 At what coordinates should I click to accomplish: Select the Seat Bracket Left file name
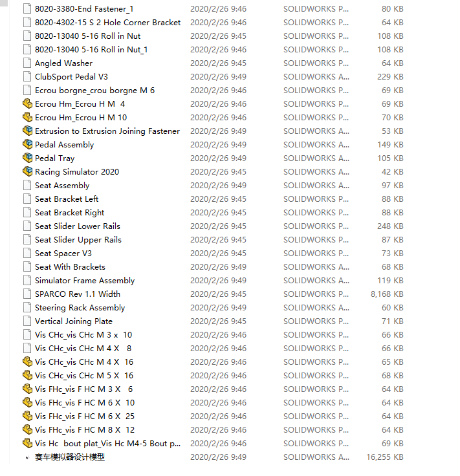point(67,199)
